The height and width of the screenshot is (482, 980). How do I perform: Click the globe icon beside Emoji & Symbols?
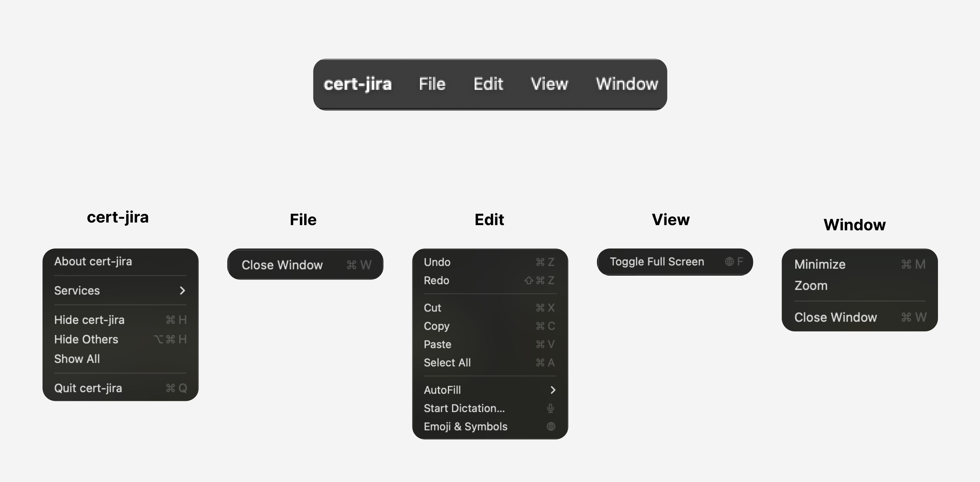550,426
